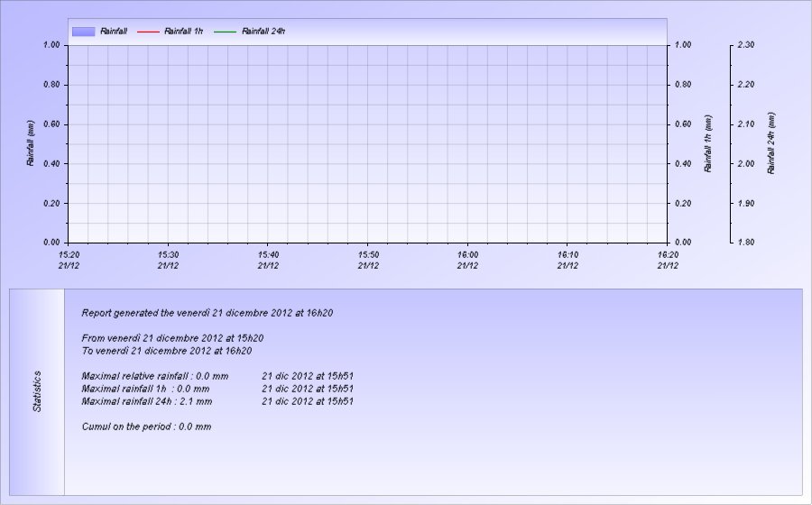Click the green Rainfall 24h legend line
Image resolution: width=812 pixels, height=505 pixels.
pos(225,32)
